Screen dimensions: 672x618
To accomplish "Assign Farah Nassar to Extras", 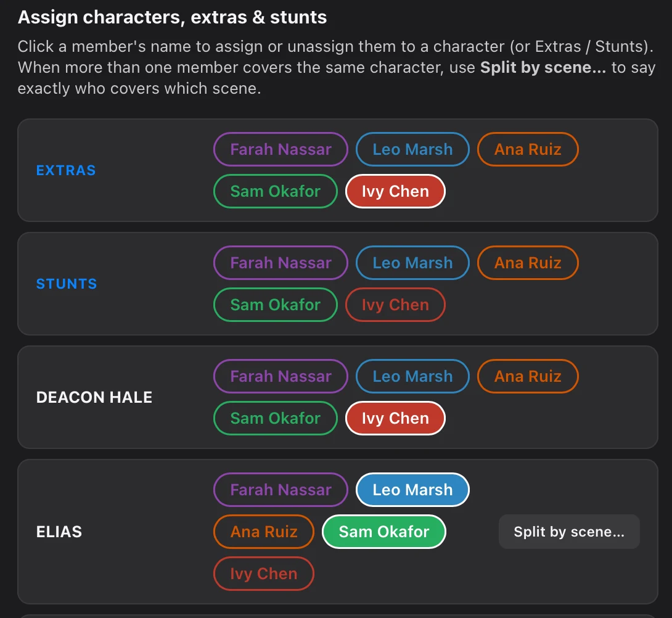I will point(281,149).
